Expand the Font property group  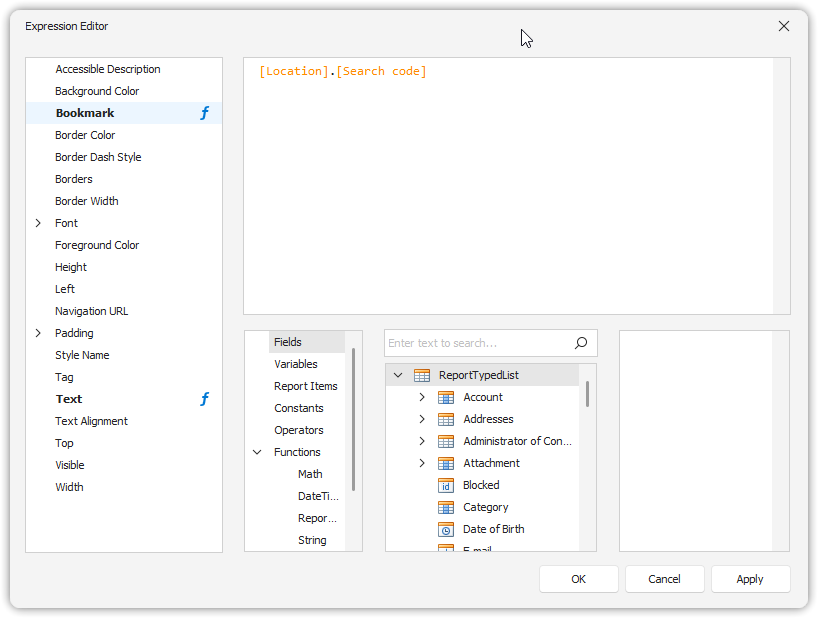click(x=38, y=223)
